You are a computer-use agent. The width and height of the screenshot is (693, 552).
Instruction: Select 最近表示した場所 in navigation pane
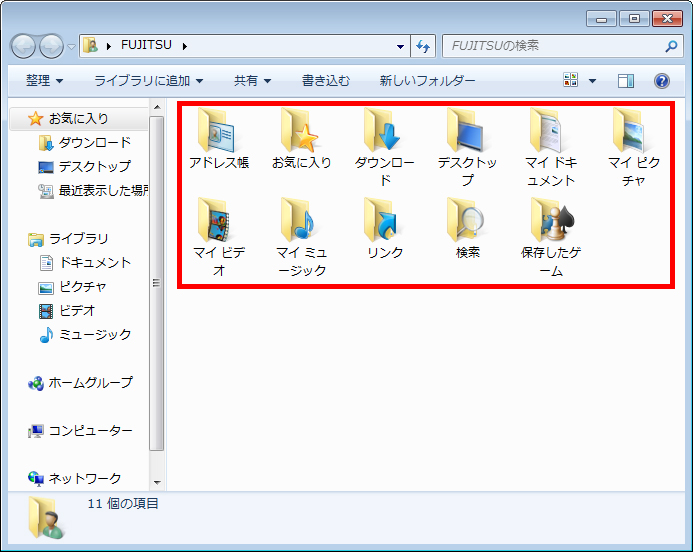pyautogui.click(x=93, y=190)
